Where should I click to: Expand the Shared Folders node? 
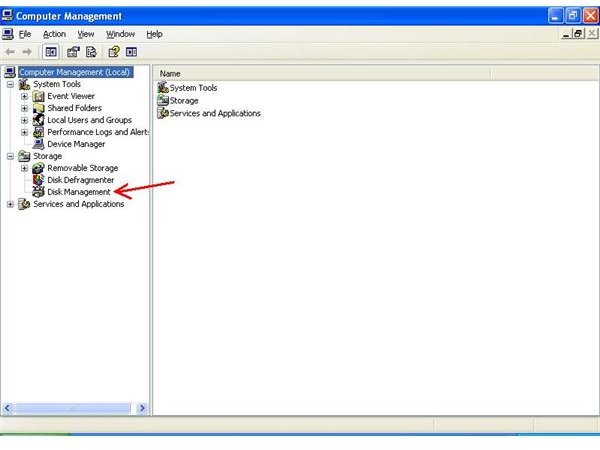(24, 108)
